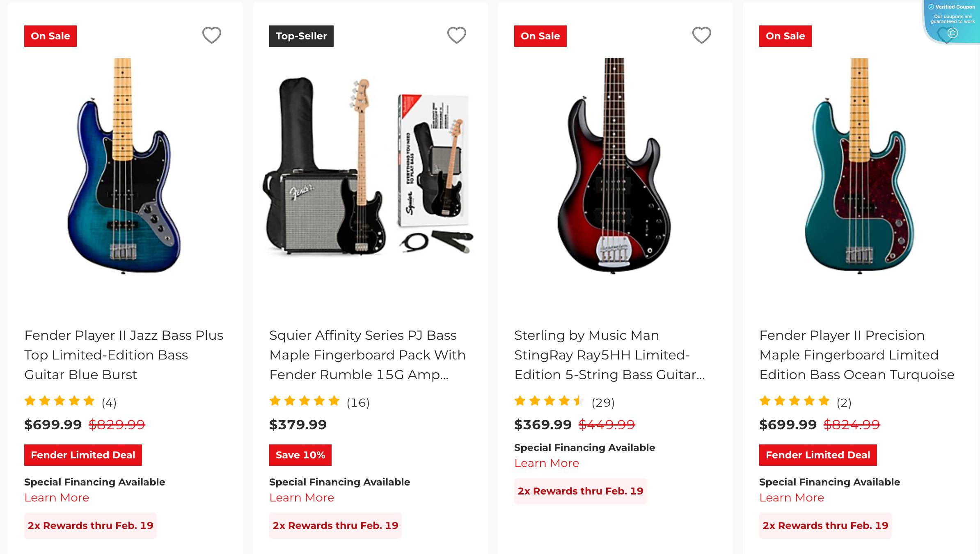This screenshot has height=554, width=980.
Task: Click the star rating with 16 reviews
Action: click(305, 401)
